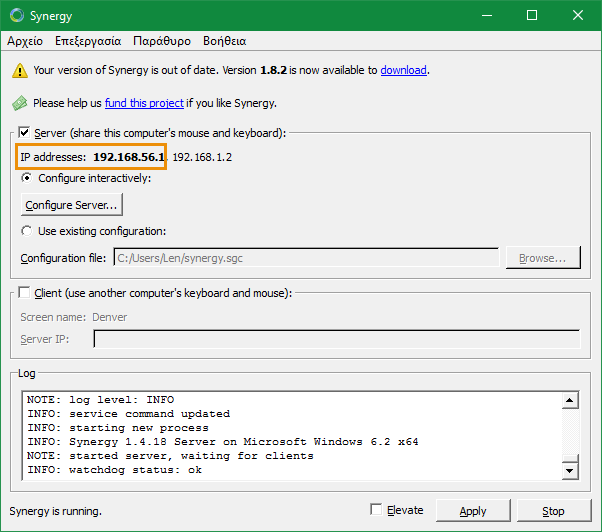
Task: Minimize the Synergy window
Action: 487,15
